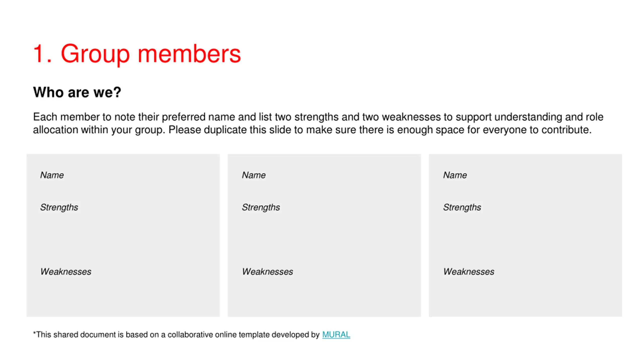Click the red '1. Group members' title
The height and width of the screenshot is (362, 644).
tap(137, 54)
